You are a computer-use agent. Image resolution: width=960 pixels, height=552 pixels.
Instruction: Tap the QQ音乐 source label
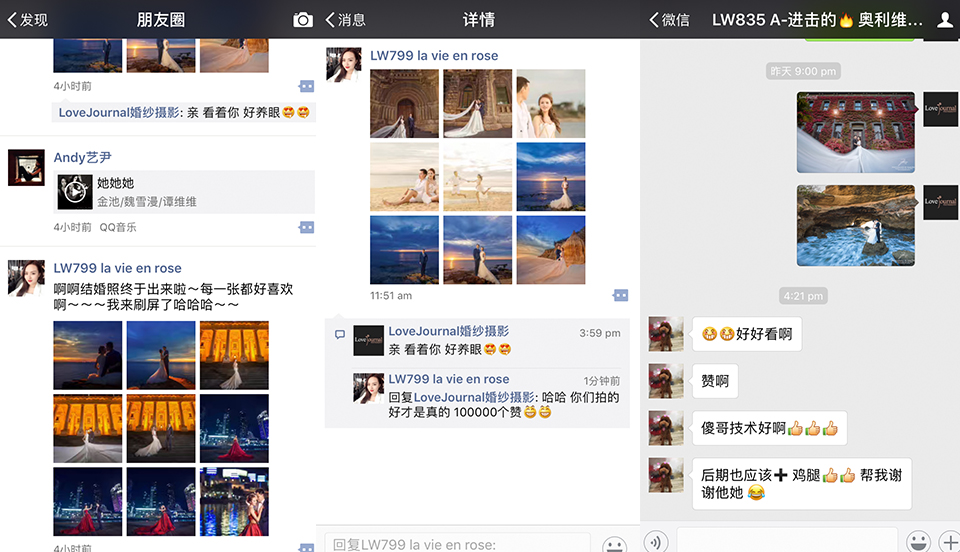pyautogui.click(x=118, y=227)
